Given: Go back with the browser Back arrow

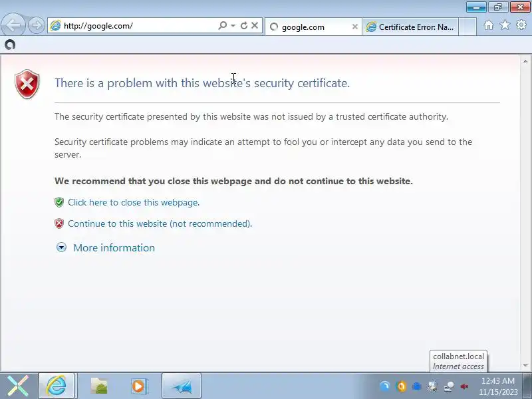Looking at the screenshot, I should tap(13, 25).
